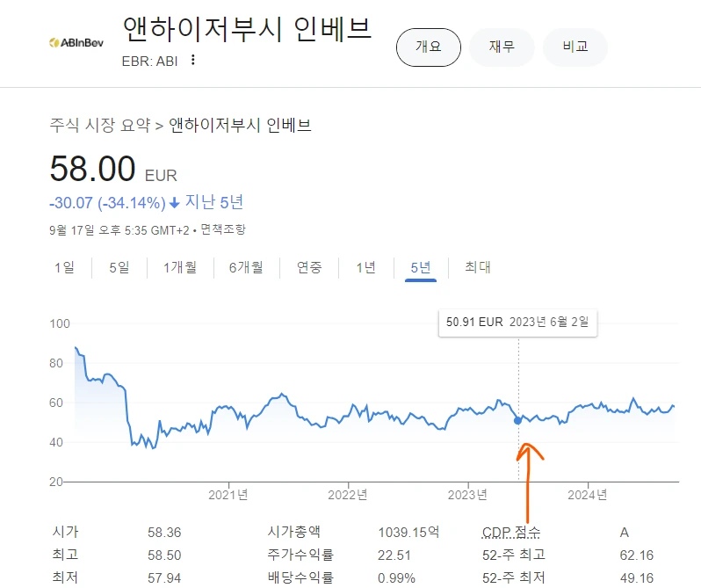Image resolution: width=701 pixels, height=588 pixels.
Task: Click the blue data point on the chart
Action: pyautogui.click(x=517, y=420)
